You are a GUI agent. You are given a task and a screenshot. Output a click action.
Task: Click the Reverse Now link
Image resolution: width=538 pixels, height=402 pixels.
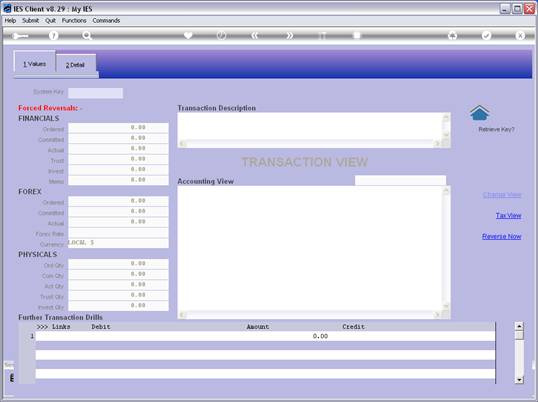tap(502, 236)
